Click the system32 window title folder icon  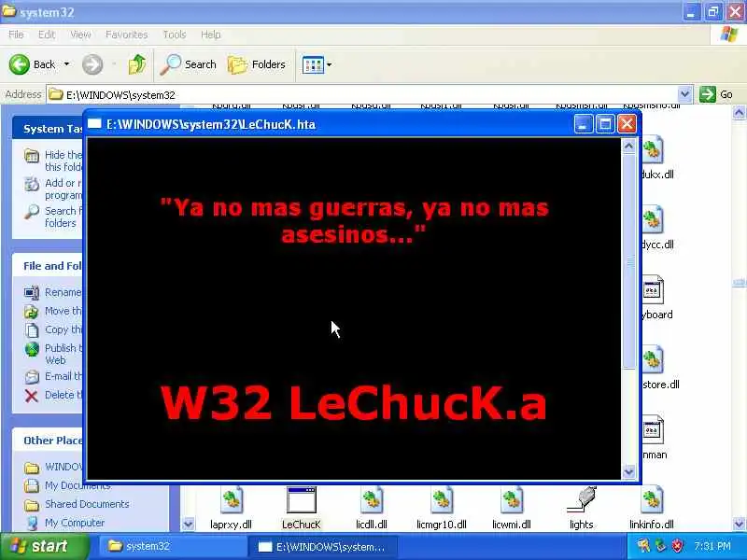click(x=9, y=11)
